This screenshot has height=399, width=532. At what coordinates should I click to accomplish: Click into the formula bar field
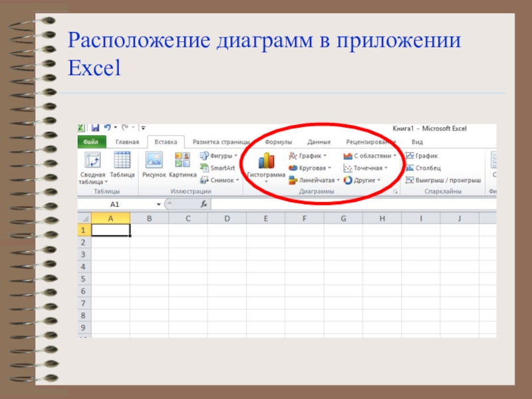coord(354,204)
